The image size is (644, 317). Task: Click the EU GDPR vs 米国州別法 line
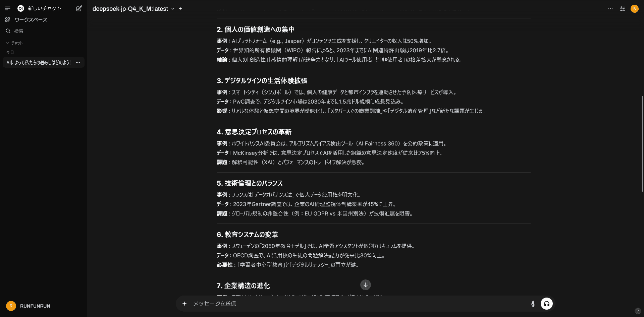pyautogui.click(x=316, y=213)
